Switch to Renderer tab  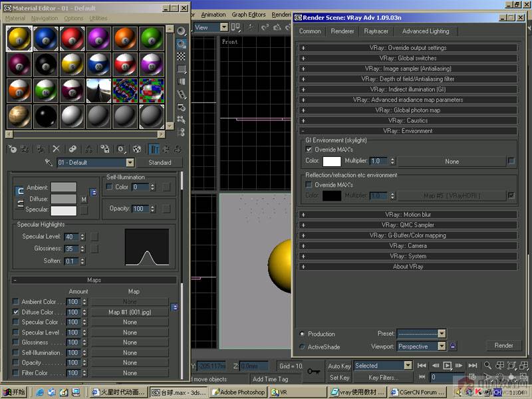click(342, 31)
